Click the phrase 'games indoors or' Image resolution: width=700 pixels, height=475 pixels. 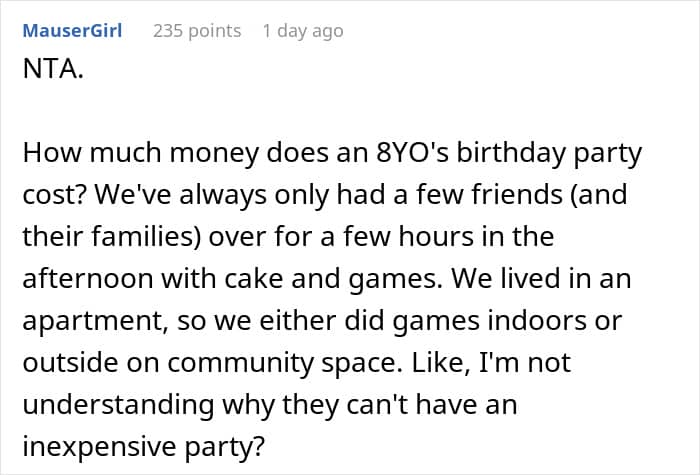tap(507, 321)
